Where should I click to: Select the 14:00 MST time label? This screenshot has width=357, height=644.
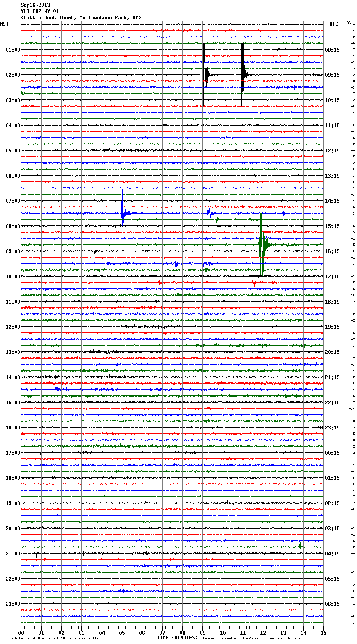[13, 377]
